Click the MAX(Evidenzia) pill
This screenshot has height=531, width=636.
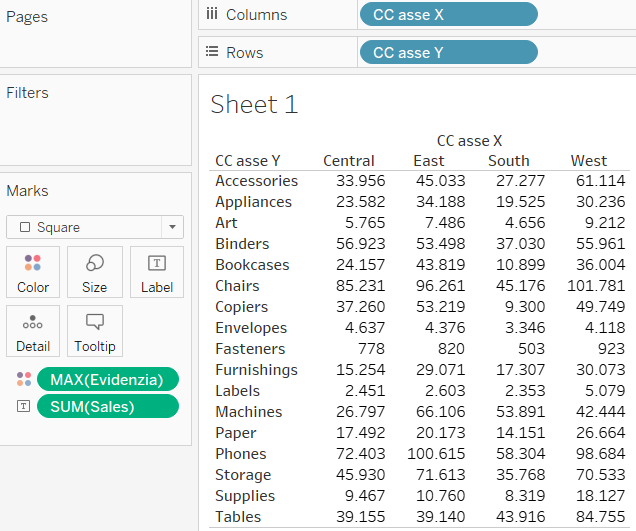point(107,379)
